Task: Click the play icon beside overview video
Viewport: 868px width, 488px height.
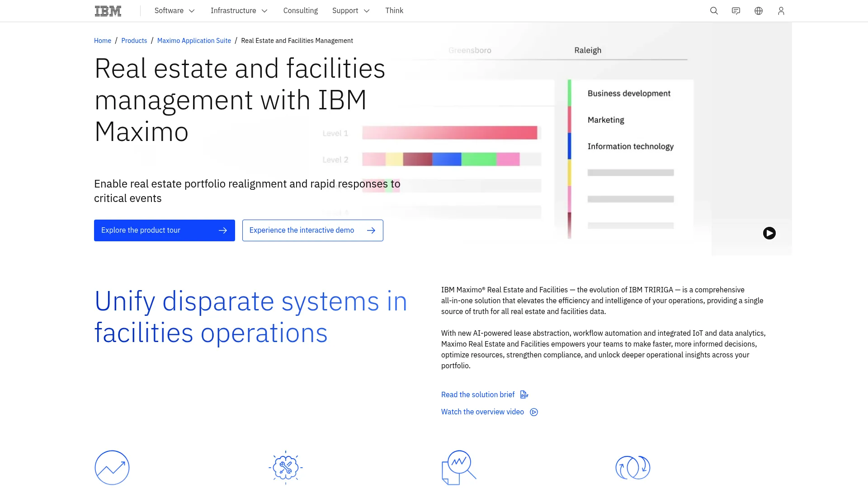Action: coord(534,412)
